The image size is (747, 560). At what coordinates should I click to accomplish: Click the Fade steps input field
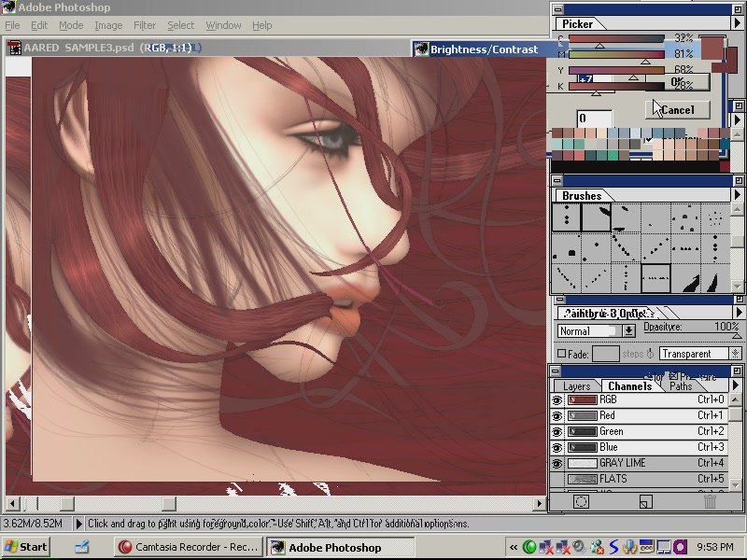pyautogui.click(x=605, y=354)
